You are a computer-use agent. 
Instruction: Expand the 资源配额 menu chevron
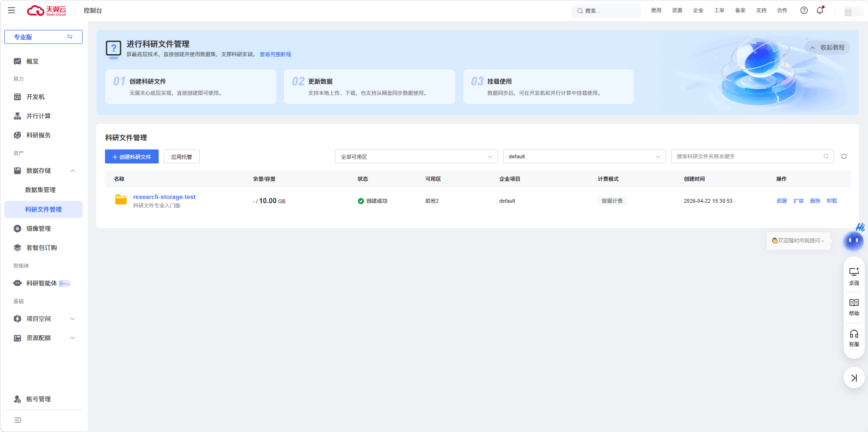(x=73, y=338)
